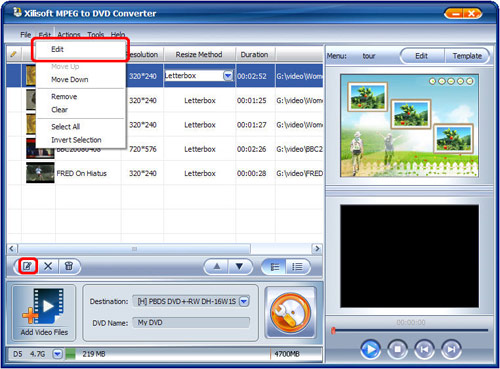Jump to next chapter in player
The height and width of the screenshot is (369, 500).
tap(451, 349)
